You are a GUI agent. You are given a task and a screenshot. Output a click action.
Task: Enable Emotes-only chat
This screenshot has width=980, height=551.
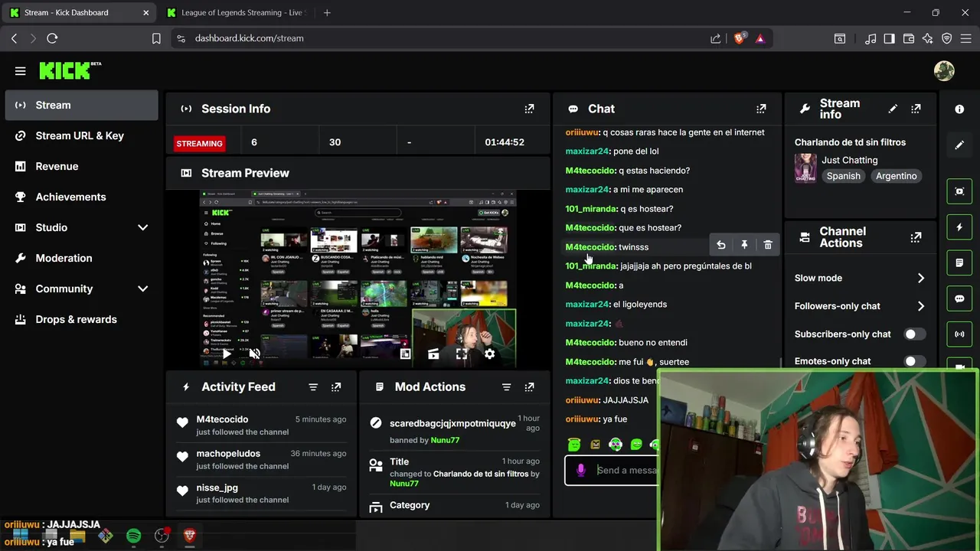click(914, 361)
